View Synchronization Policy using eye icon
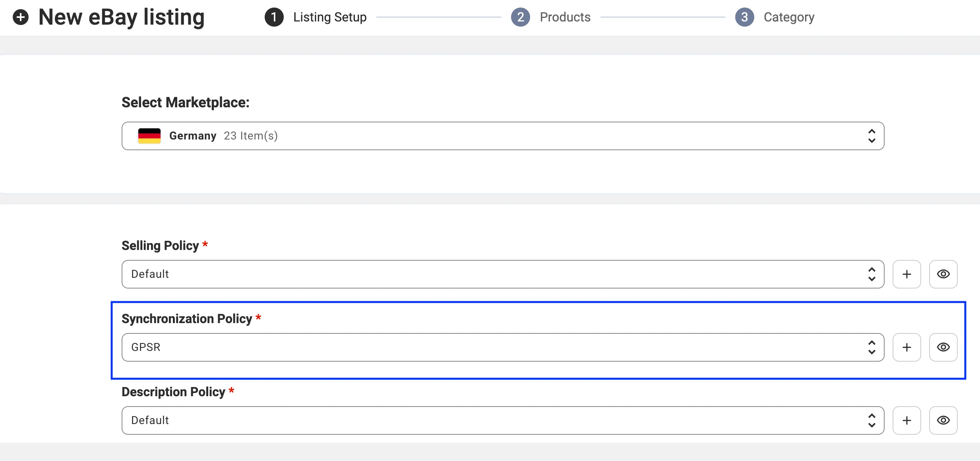Image resolution: width=980 pixels, height=461 pixels. pos(943,347)
